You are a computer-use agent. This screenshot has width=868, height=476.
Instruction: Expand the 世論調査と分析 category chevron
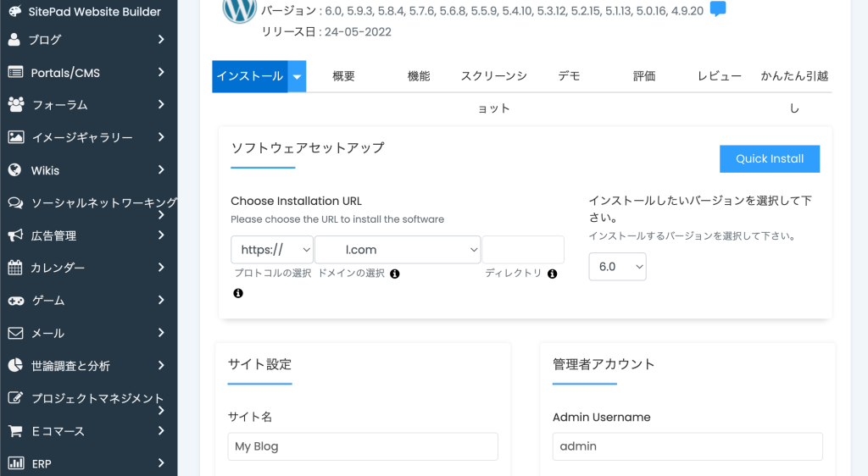161,365
